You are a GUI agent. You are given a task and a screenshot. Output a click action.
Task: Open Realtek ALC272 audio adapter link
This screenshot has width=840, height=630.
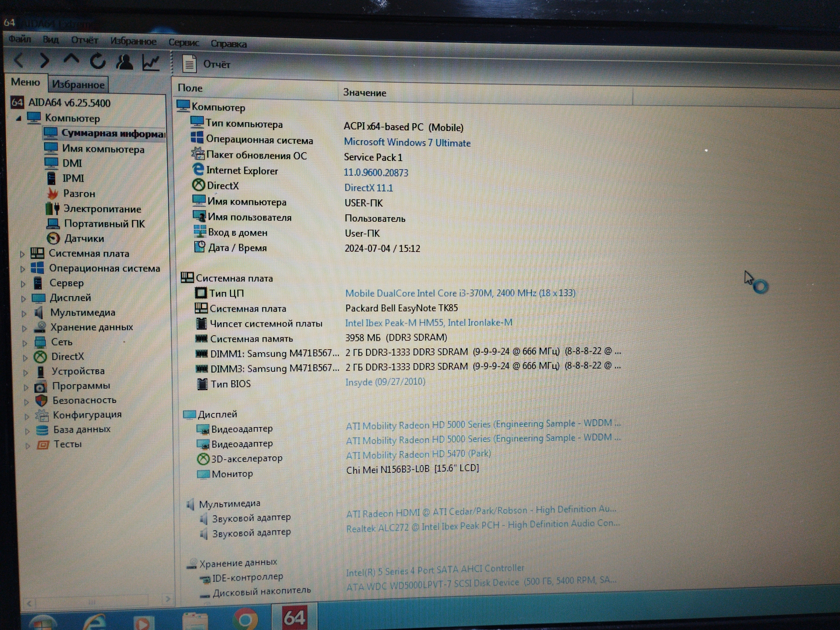click(483, 526)
